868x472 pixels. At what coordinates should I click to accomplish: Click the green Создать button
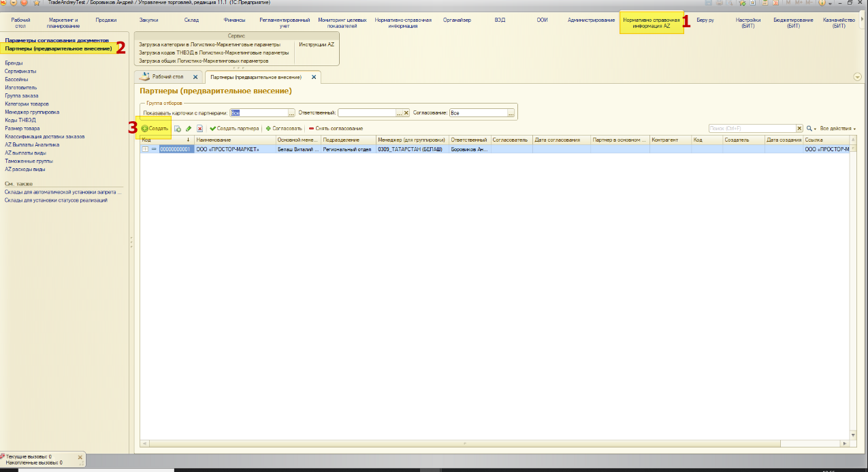[155, 128]
